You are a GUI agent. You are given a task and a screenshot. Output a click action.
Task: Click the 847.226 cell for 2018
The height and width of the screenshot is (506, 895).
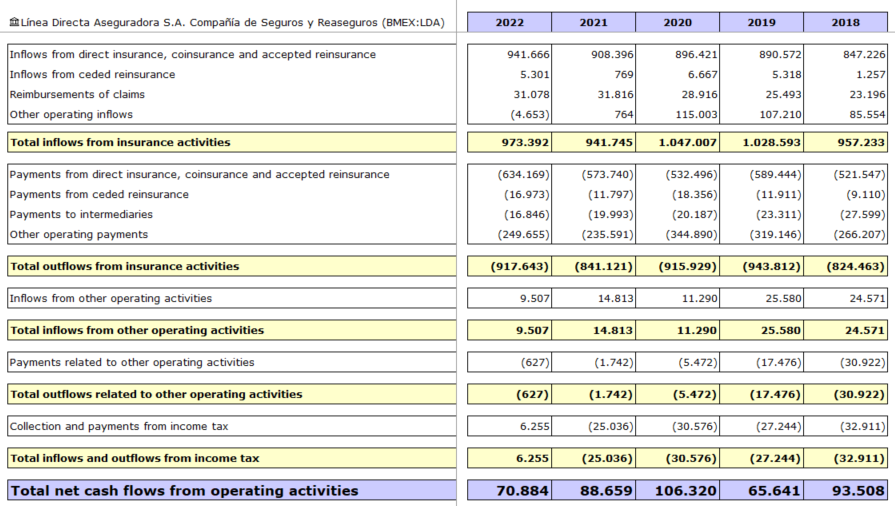[864, 54]
